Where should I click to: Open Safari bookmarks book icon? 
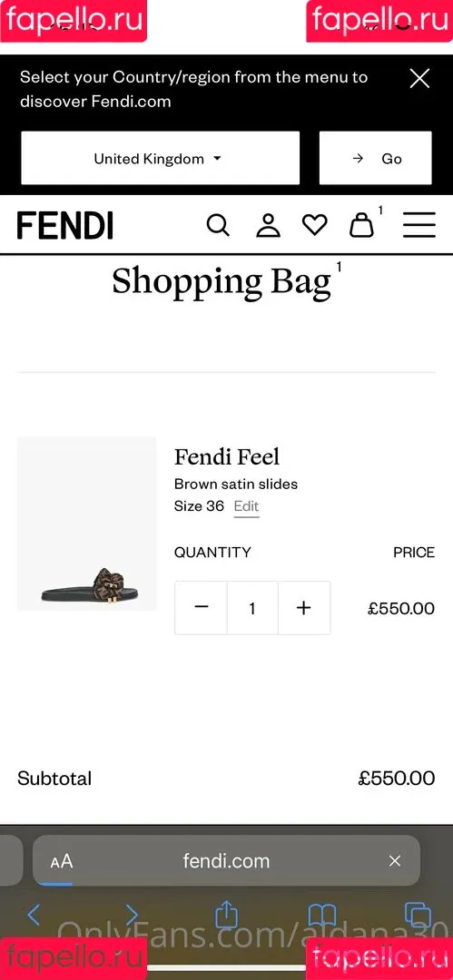tap(322, 916)
